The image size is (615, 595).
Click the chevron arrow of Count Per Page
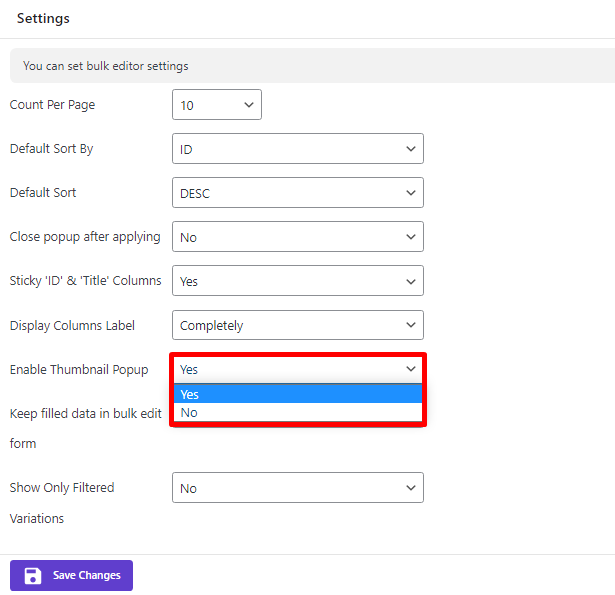click(x=249, y=105)
